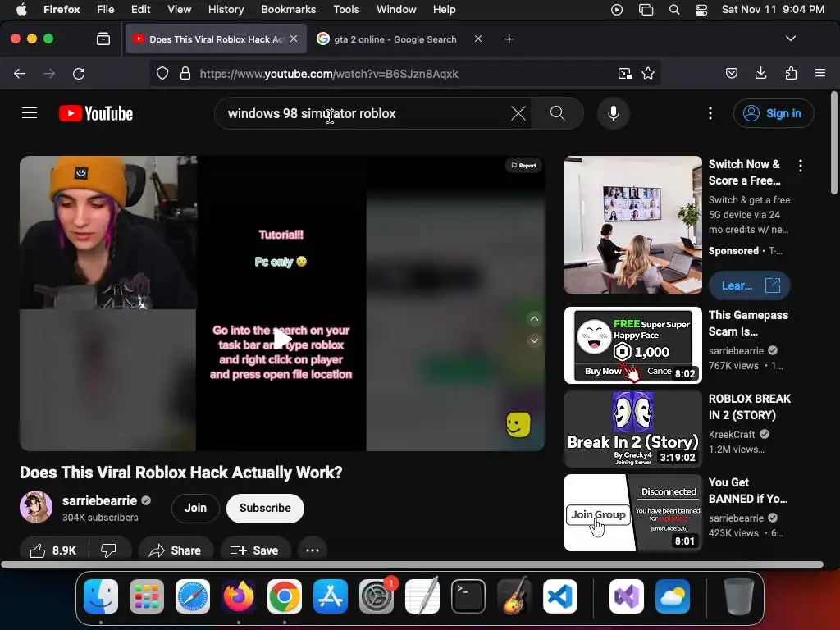Click the ROBLOX BREAK IN 2 (STORY) title
840x630 pixels.
pyautogui.click(x=750, y=407)
